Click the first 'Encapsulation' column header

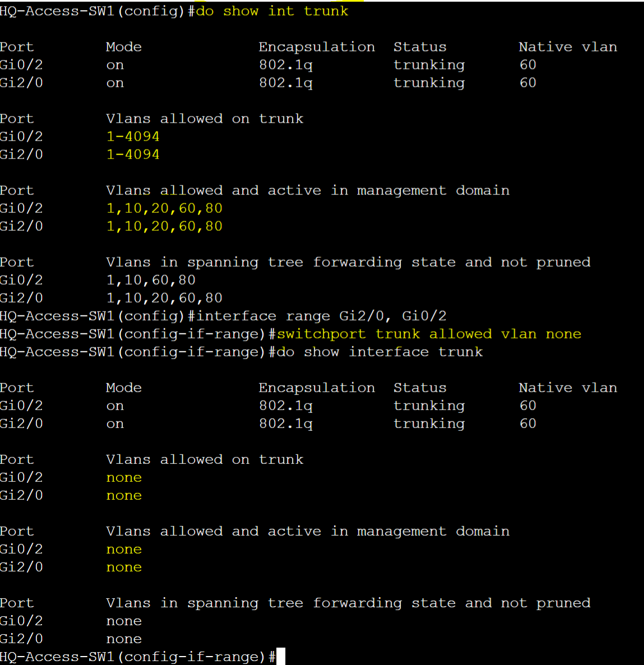click(x=317, y=47)
